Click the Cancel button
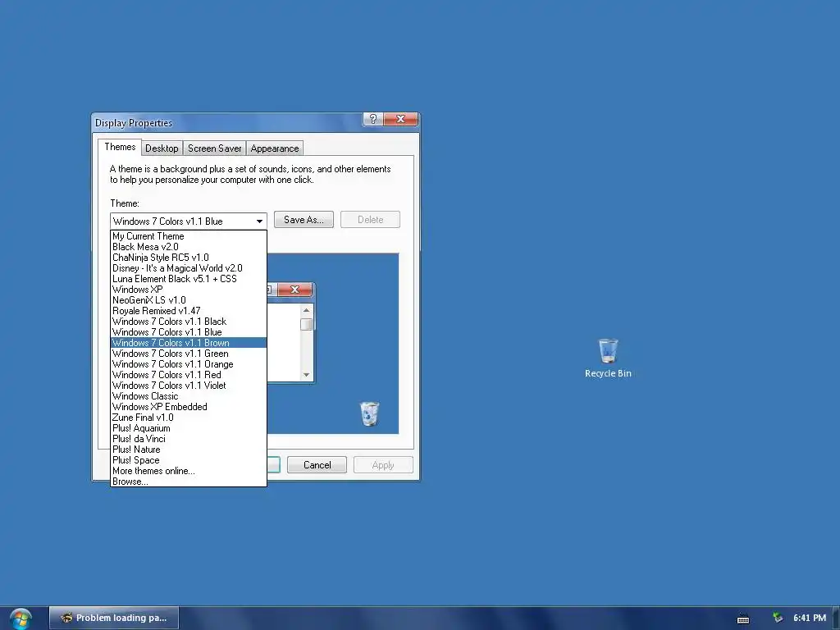This screenshot has width=840, height=630. point(317,465)
